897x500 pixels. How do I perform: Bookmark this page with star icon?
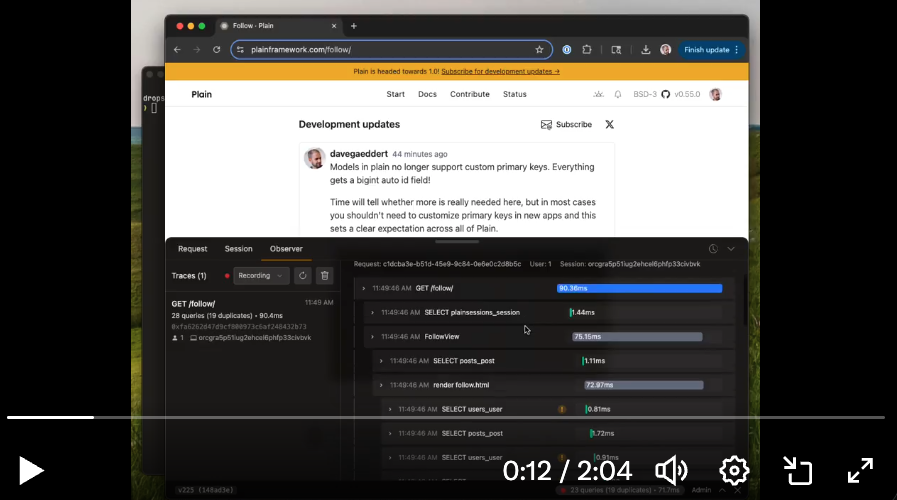click(539, 50)
